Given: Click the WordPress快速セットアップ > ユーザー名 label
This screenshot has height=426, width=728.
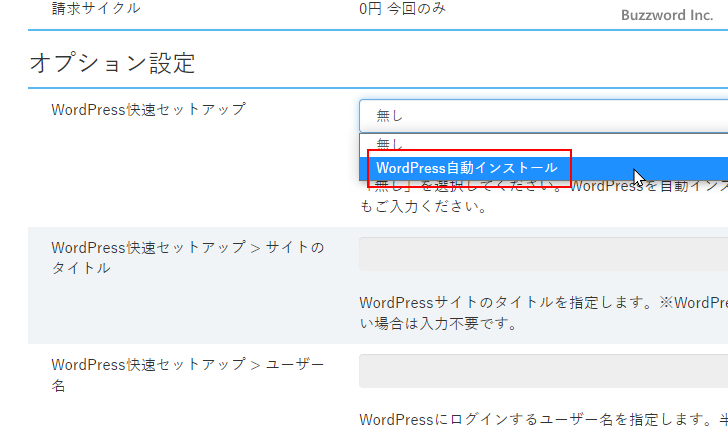Looking at the screenshot, I should 188,374.
